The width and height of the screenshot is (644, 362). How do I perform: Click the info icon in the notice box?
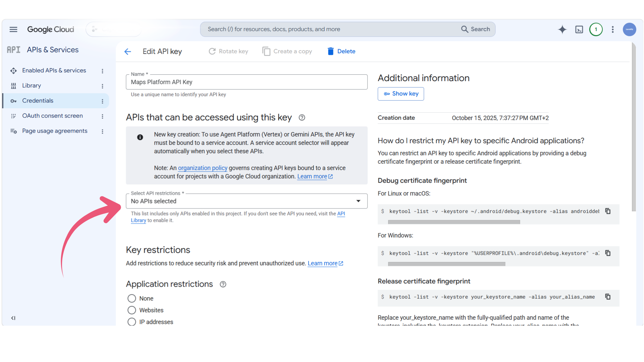tap(140, 137)
